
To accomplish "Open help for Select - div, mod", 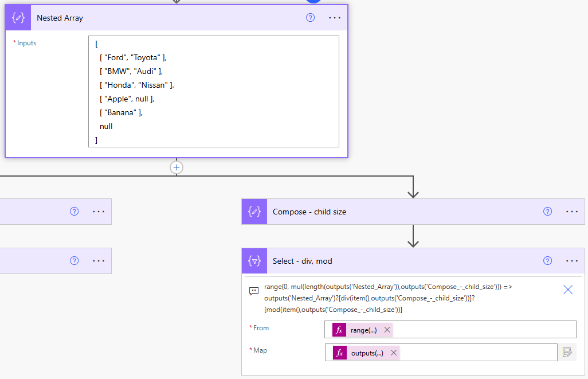I will tap(547, 261).
